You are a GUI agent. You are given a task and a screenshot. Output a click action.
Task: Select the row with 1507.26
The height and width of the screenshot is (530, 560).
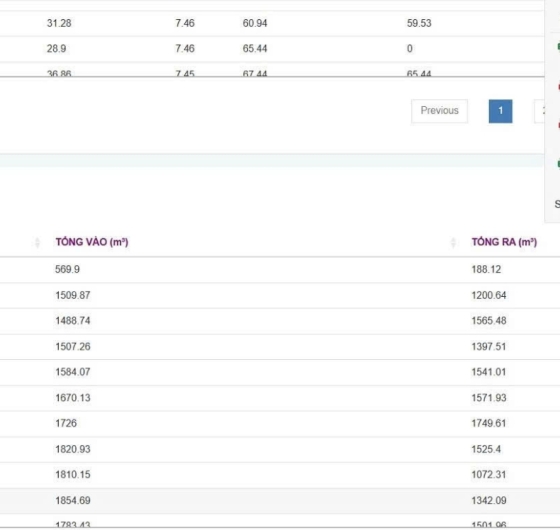click(x=280, y=347)
